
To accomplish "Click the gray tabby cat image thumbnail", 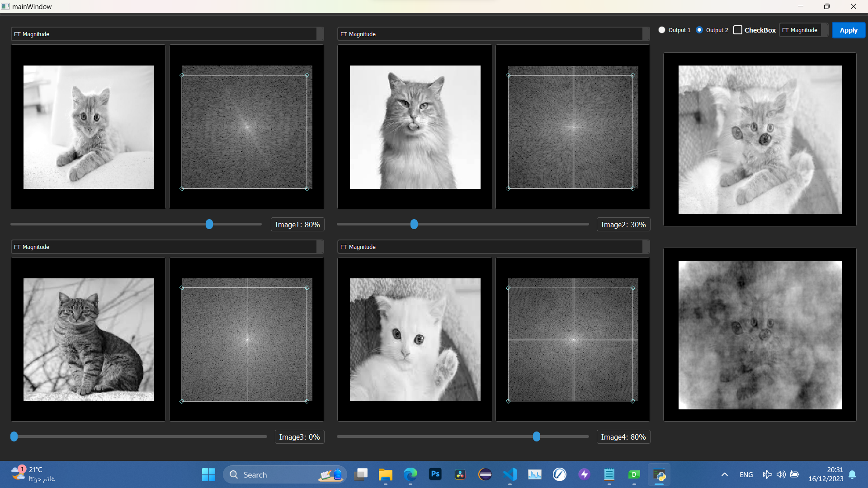I will [x=89, y=340].
